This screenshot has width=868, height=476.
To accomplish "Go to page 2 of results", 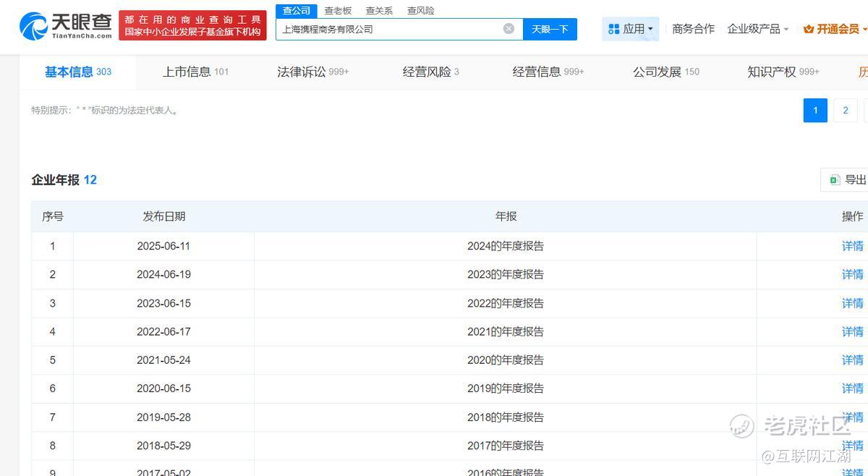I will (x=845, y=111).
